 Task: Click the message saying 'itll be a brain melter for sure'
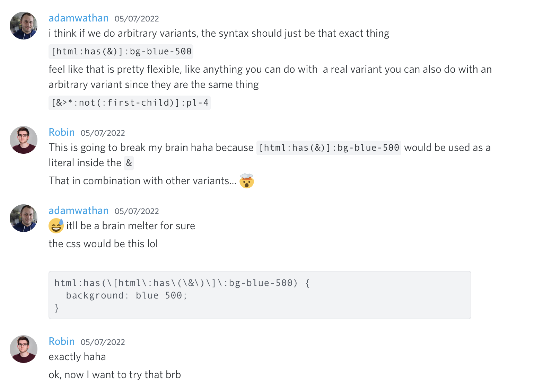pos(129,225)
